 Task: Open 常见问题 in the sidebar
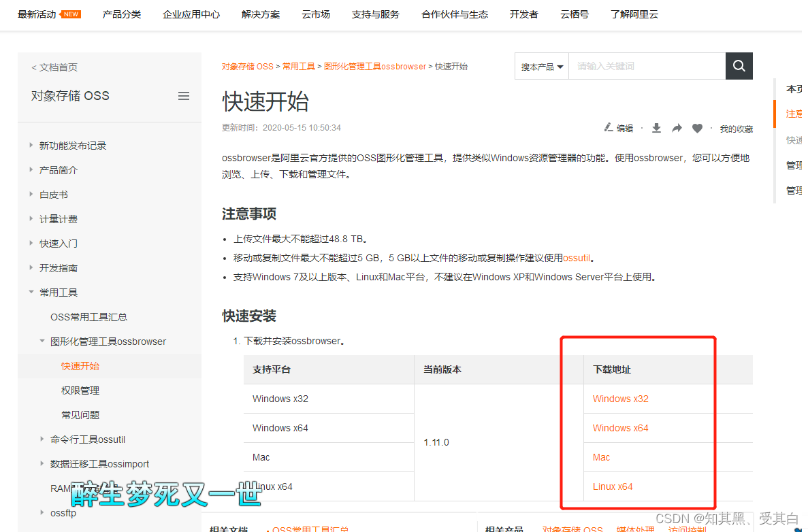80,415
